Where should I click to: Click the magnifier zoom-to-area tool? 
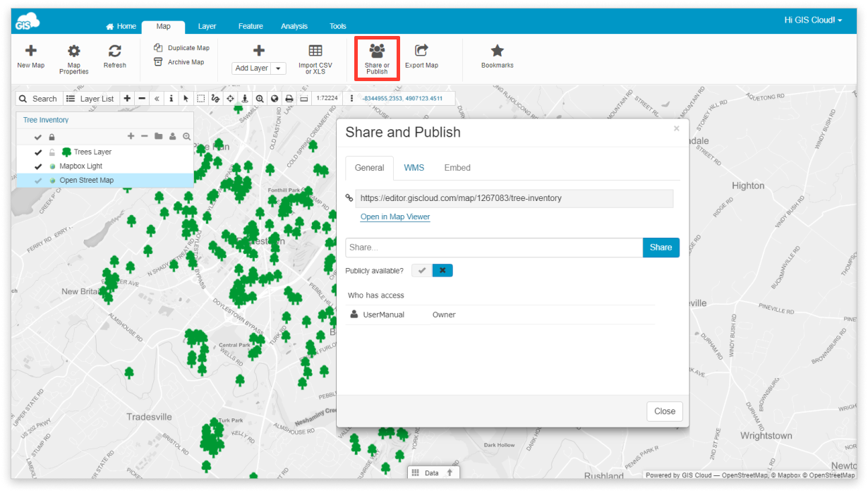click(x=260, y=99)
